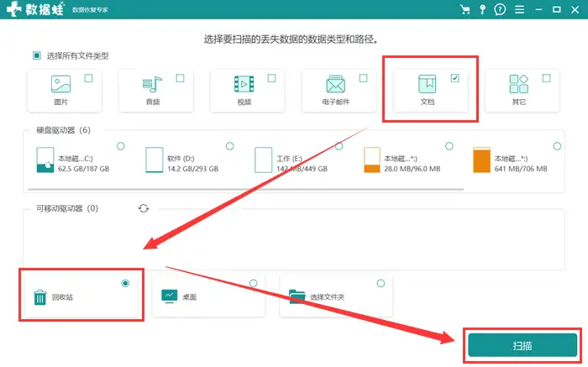
Task: Click the 软件 (D:) drive icon
Action: [154, 160]
